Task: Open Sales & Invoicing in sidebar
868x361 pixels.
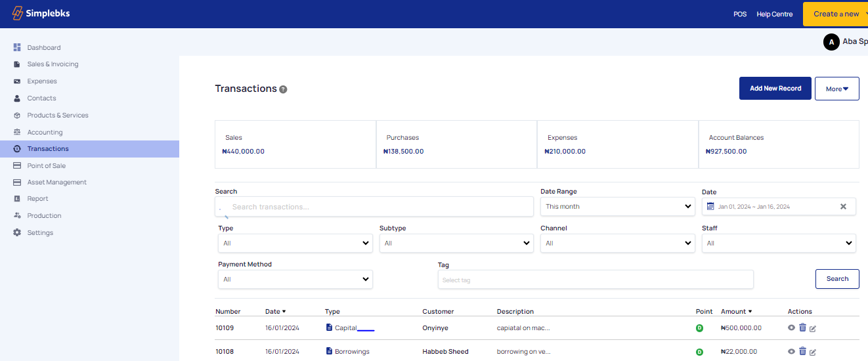Action: click(x=53, y=64)
